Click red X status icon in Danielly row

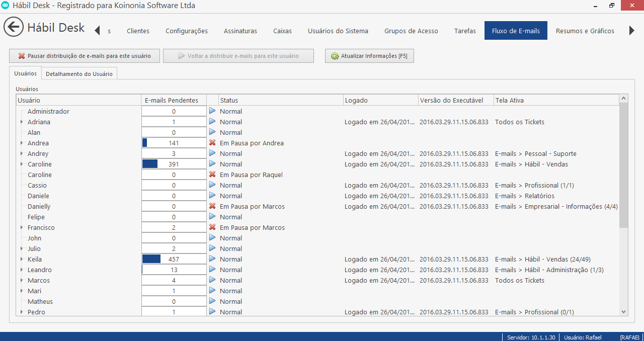[212, 206]
